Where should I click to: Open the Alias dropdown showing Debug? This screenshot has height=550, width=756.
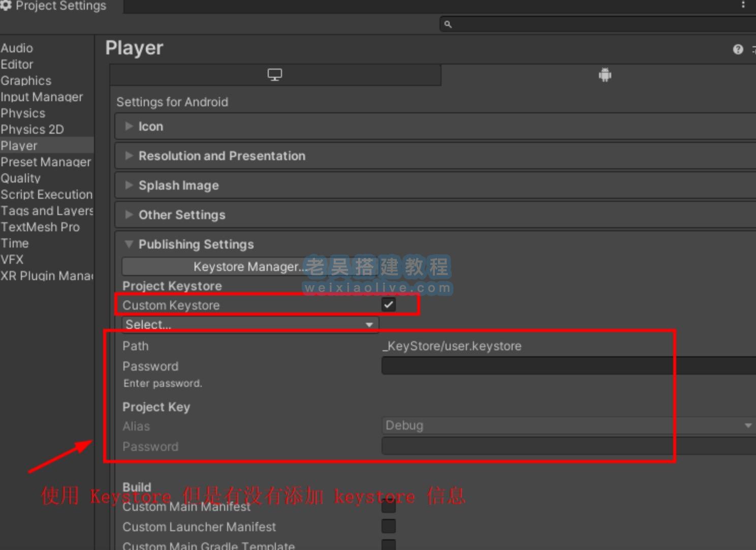[x=566, y=425]
